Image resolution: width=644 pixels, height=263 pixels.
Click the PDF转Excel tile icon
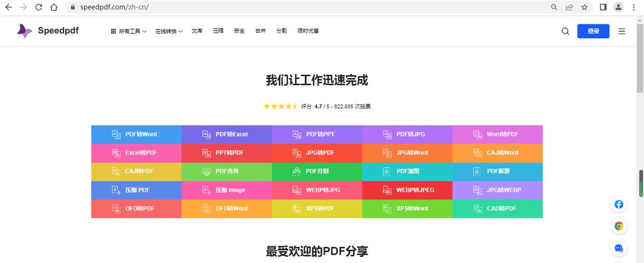pyautogui.click(x=207, y=134)
